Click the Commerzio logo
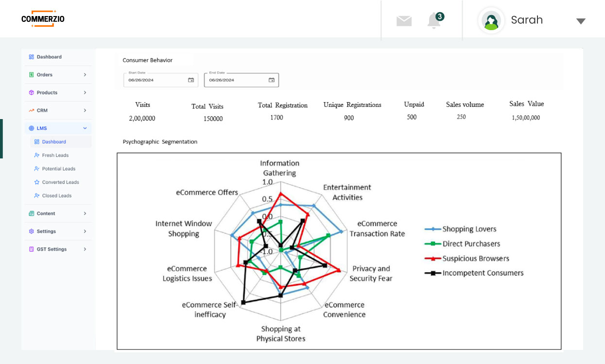The image size is (605, 364). 43,19
